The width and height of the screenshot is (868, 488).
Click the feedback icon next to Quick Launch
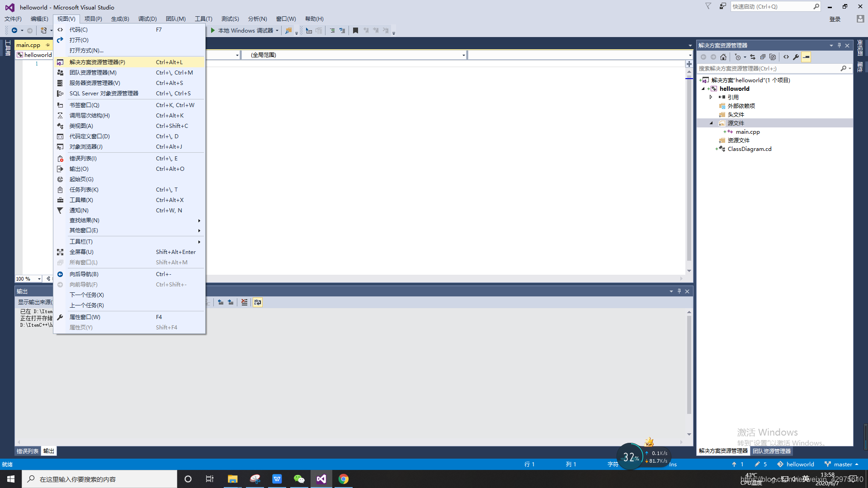(x=723, y=6)
